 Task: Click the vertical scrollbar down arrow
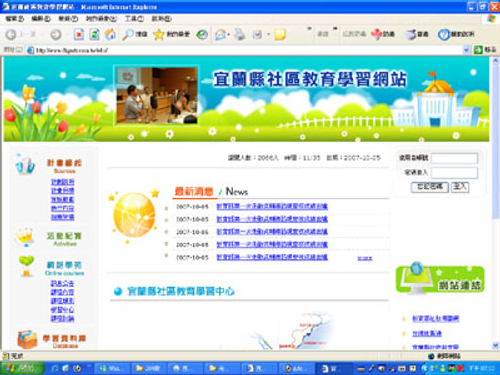(x=495, y=345)
